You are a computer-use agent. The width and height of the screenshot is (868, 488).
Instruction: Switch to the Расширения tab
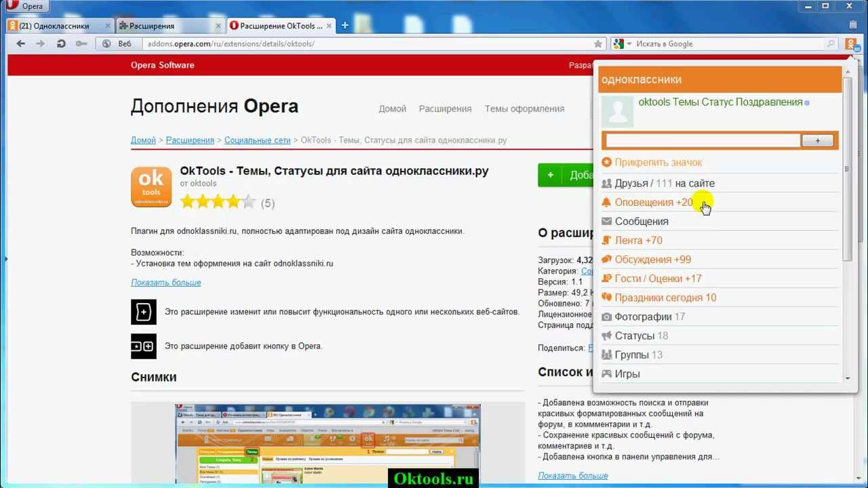(170, 26)
